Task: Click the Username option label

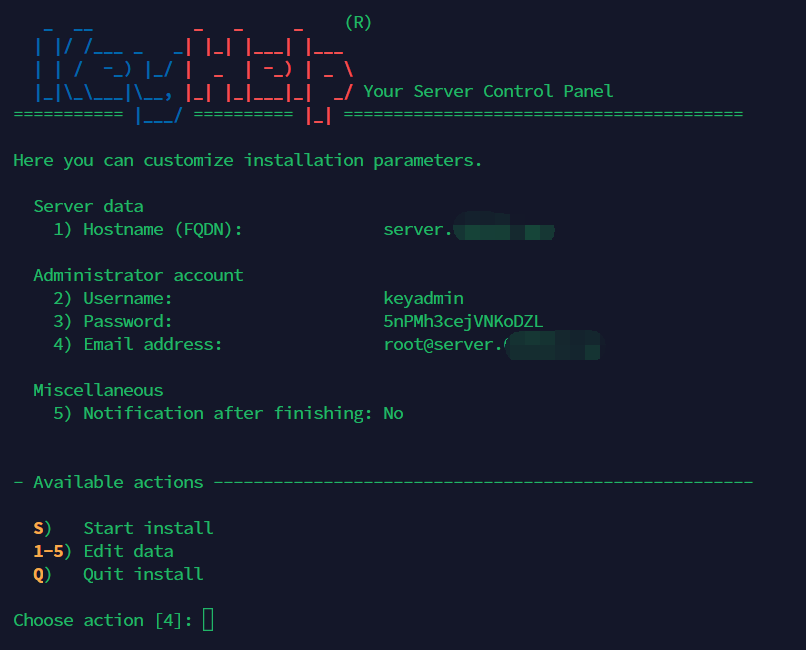Action: point(128,298)
